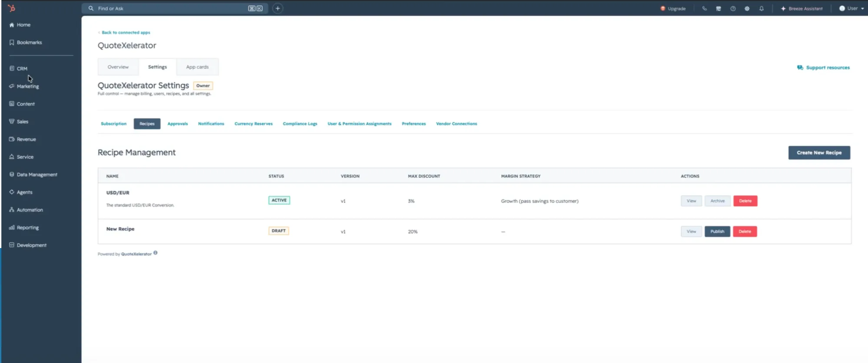Open Breeze Assistant

[x=802, y=8]
